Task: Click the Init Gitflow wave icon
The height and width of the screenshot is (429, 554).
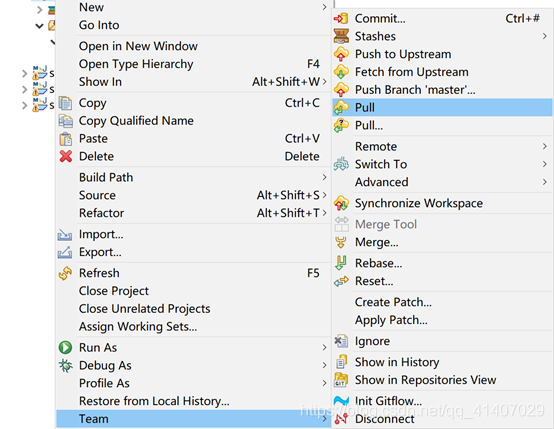Action: point(341,401)
